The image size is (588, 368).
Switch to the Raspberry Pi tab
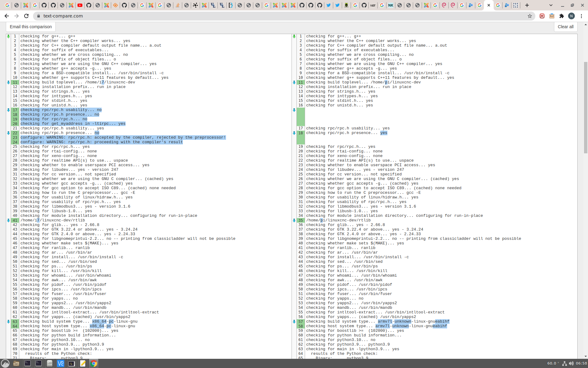click(x=346, y=5)
